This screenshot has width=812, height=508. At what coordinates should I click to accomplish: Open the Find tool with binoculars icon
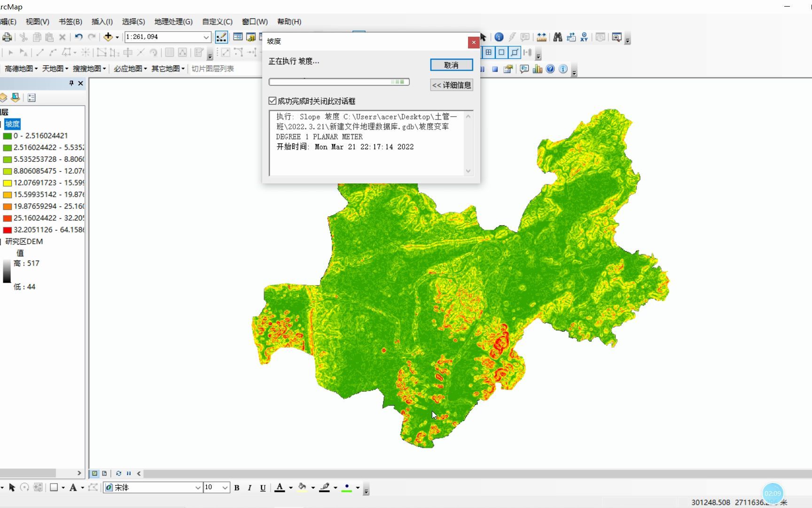tap(558, 37)
